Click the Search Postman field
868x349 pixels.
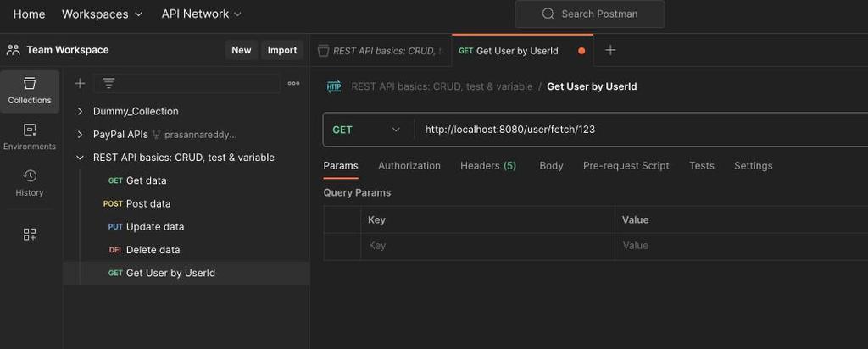[x=590, y=14]
